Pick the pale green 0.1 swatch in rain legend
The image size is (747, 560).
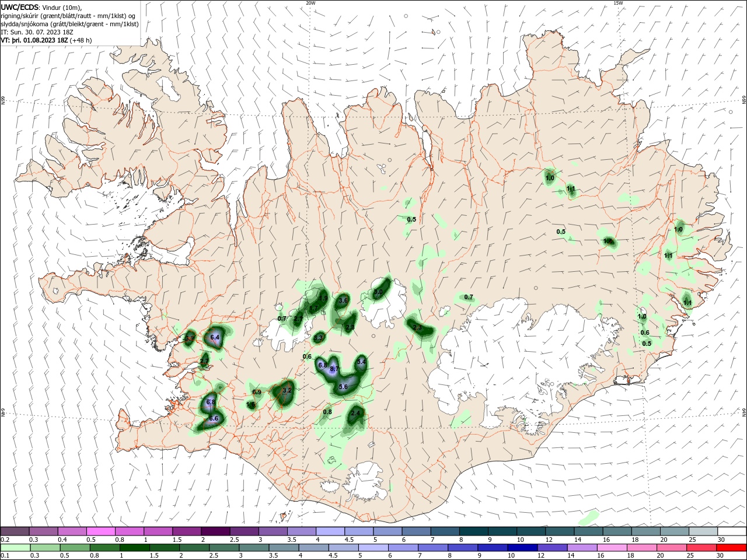click(x=15, y=548)
